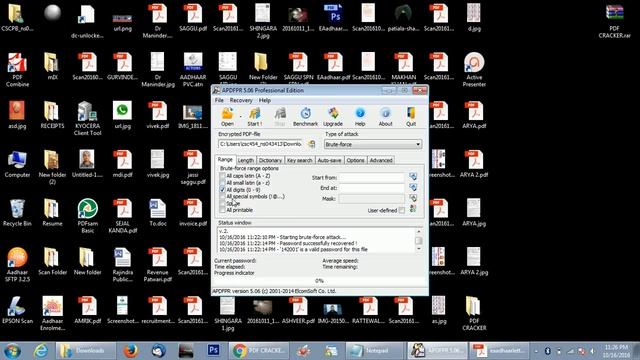Image resolution: width=640 pixels, height=360 pixels.
Task: Select the Active Presenter desktop icon
Action: [x=474, y=70]
